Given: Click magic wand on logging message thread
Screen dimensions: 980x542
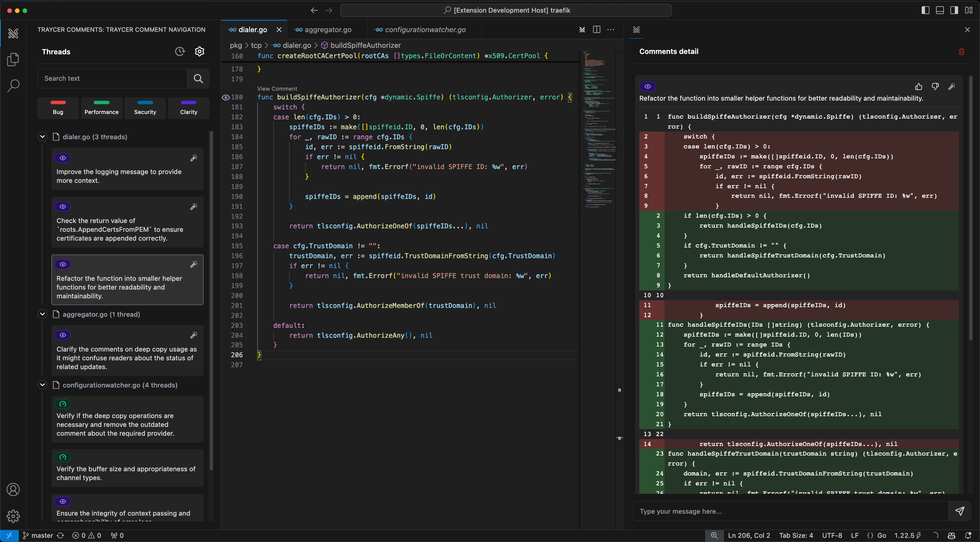Looking at the screenshot, I should pos(194,158).
